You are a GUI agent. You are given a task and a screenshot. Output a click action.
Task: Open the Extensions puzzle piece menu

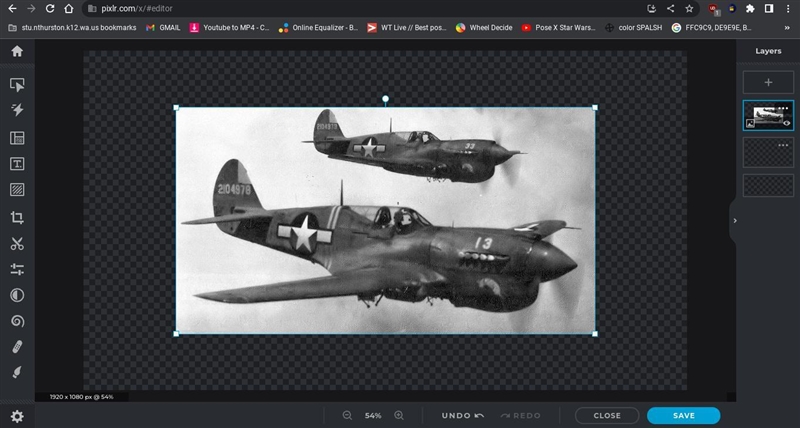[x=750, y=9]
